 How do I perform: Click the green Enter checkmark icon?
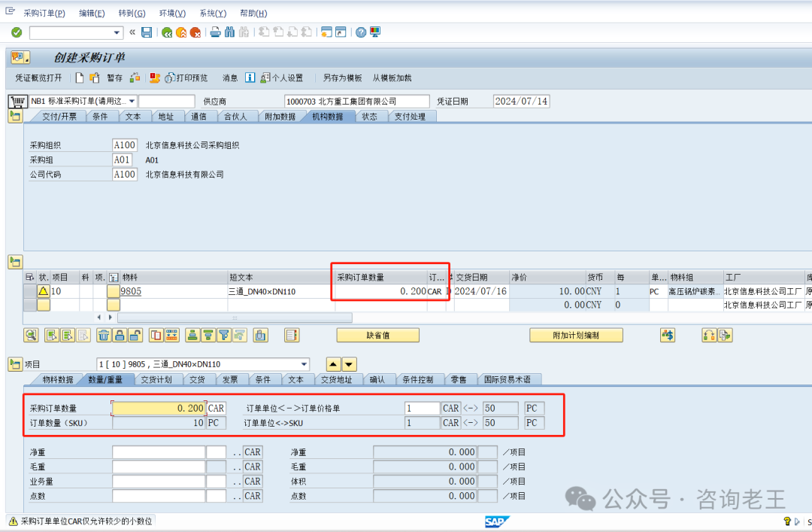(17, 32)
